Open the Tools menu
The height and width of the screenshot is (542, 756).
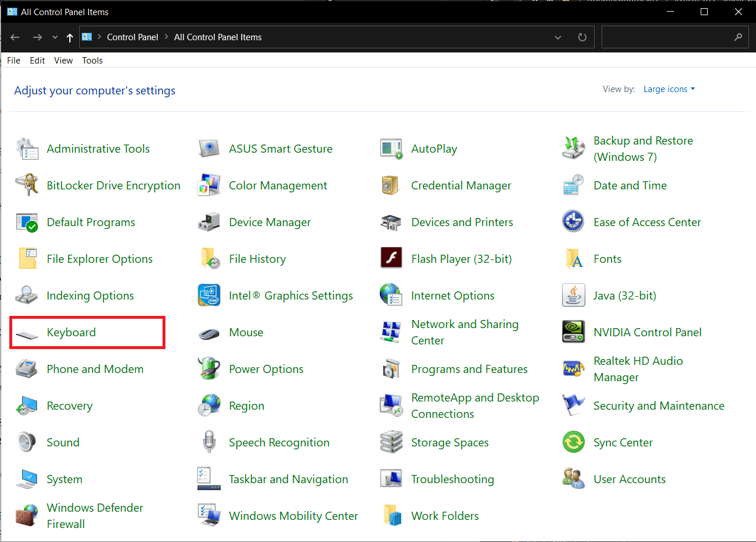92,60
